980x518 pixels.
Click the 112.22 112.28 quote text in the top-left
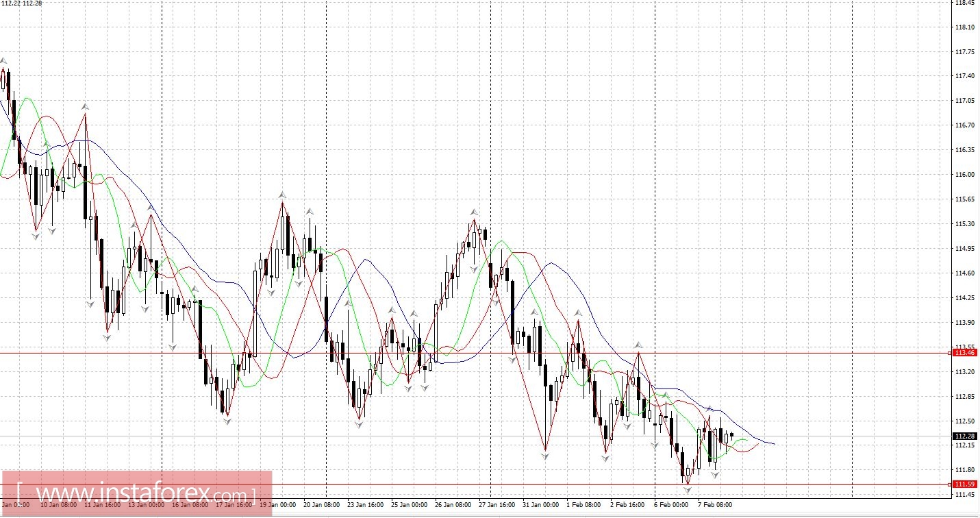pyautogui.click(x=22, y=3)
